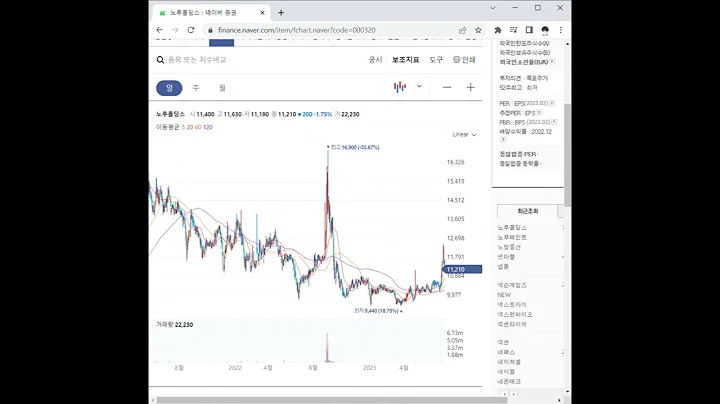Click the 이동평균 label
720x404 pixels.
pyautogui.click(x=168, y=127)
